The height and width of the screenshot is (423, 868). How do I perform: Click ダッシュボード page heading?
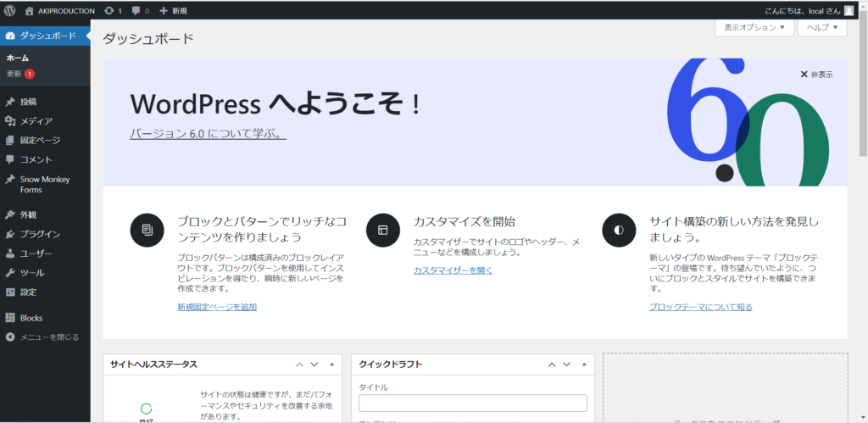tap(148, 39)
